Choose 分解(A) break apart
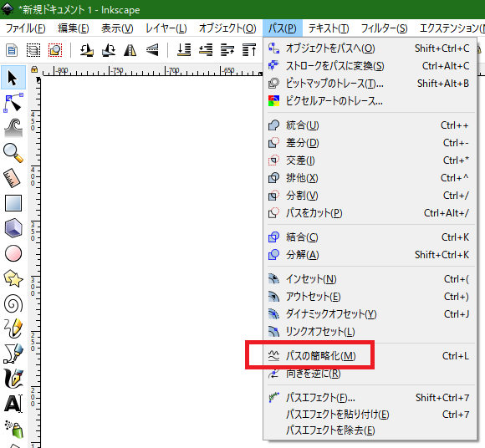485x448 pixels. tap(370, 255)
